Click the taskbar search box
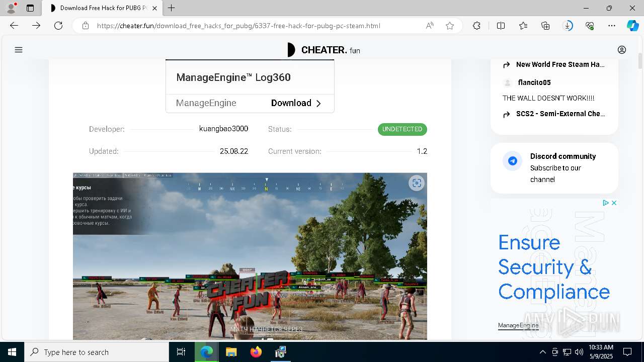The height and width of the screenshot is (362, 644). click(97, 352)
